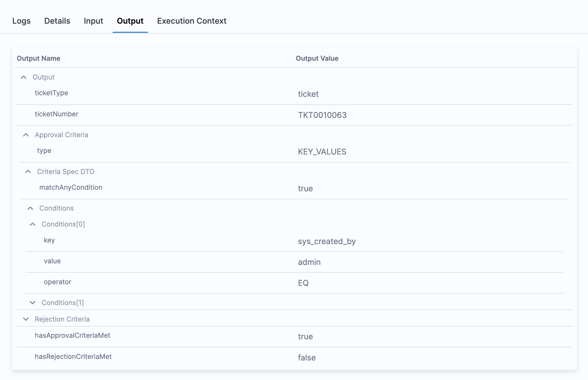Click the Output Value column header
588x380 pixels.
pos(317,58)
